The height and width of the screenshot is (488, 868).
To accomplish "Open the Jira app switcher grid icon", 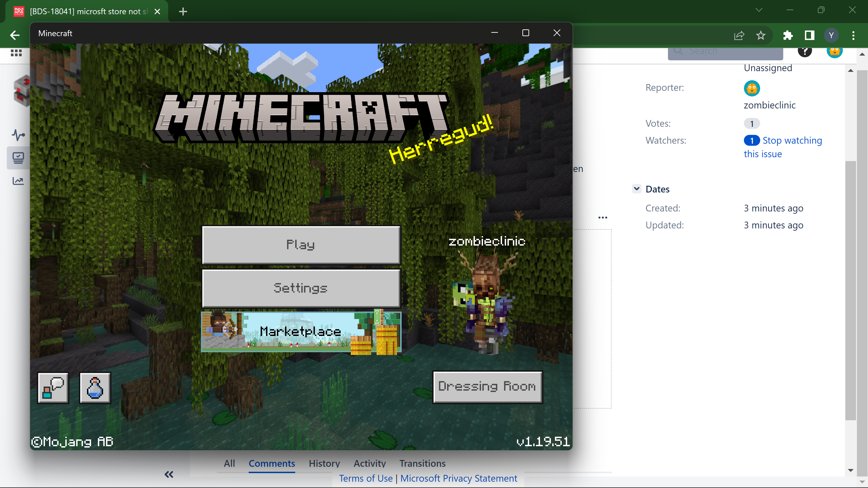I will 16,53.
